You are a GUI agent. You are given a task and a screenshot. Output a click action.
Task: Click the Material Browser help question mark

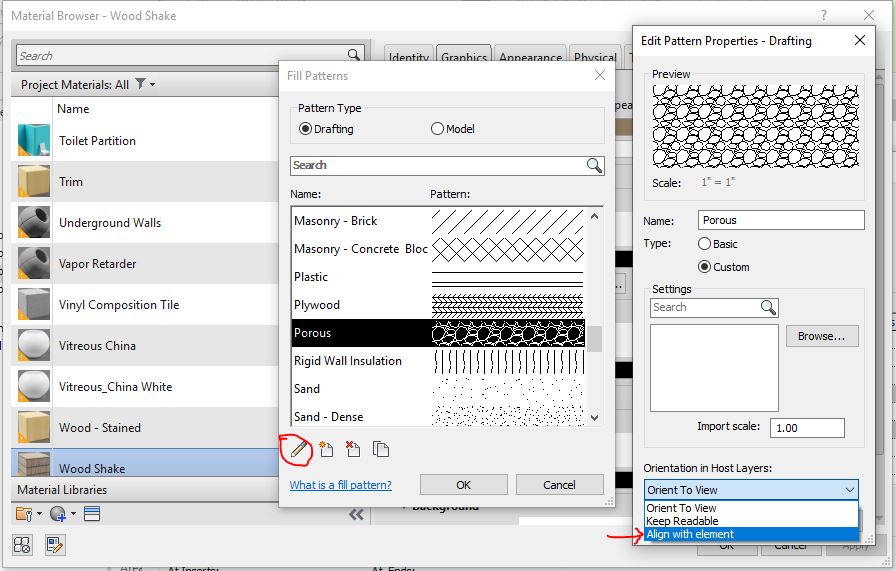(x=823, y=15)
